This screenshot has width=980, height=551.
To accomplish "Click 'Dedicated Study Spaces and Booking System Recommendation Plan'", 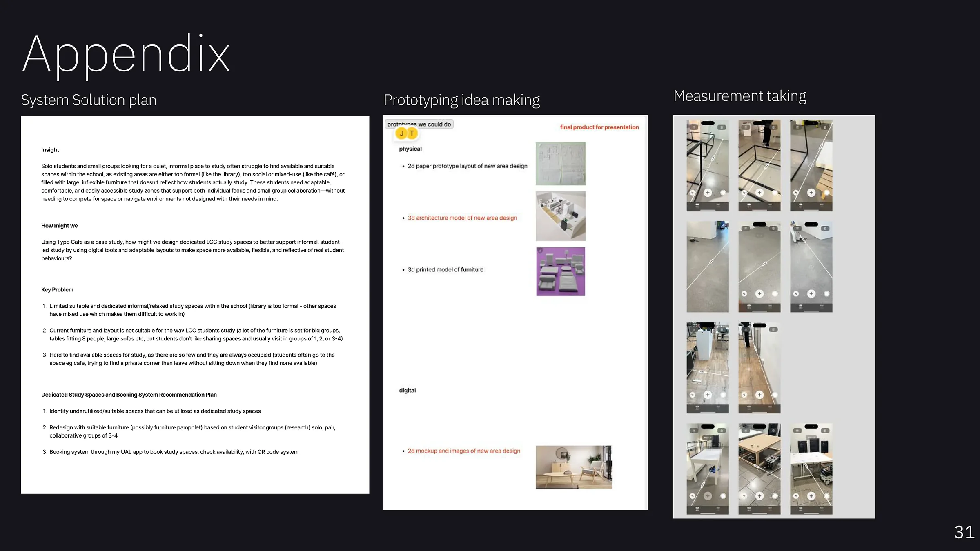I will (129, 395).
